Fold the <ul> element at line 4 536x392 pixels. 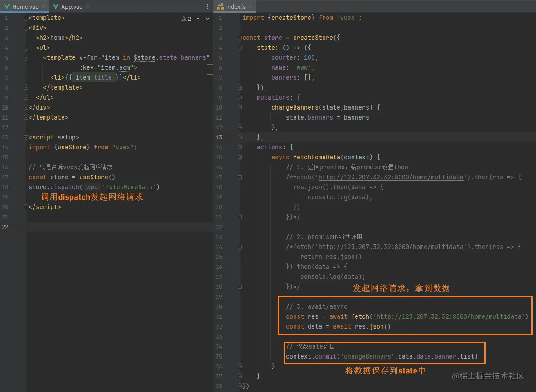26,48
